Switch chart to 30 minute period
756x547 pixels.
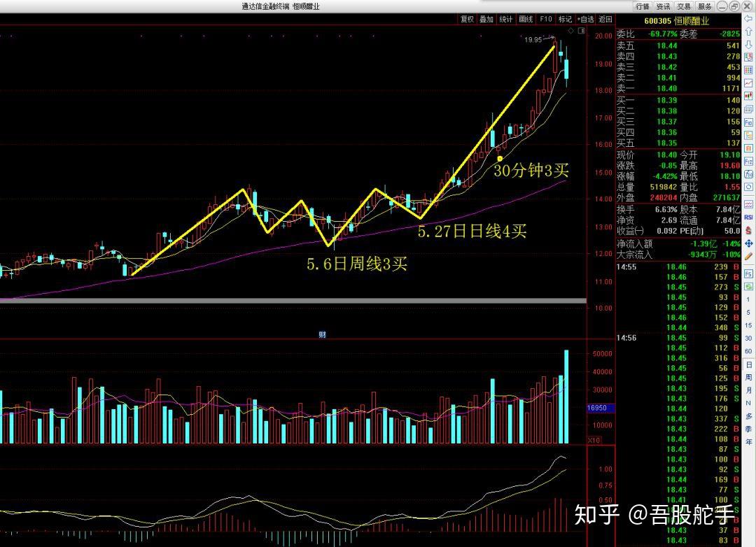click(x=748, y=339)
